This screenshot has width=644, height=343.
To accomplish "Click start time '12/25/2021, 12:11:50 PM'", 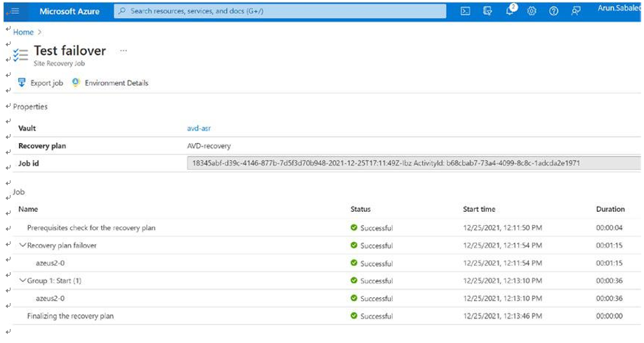I will coord(502,228).
